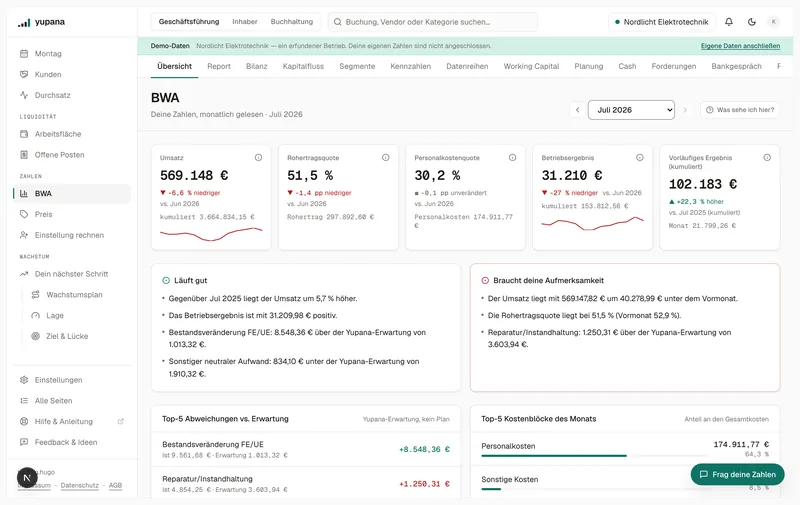Open Preis in the sidebar
Image resolution: width=800 pixels, height=505 pixels.
pos(72,214)
